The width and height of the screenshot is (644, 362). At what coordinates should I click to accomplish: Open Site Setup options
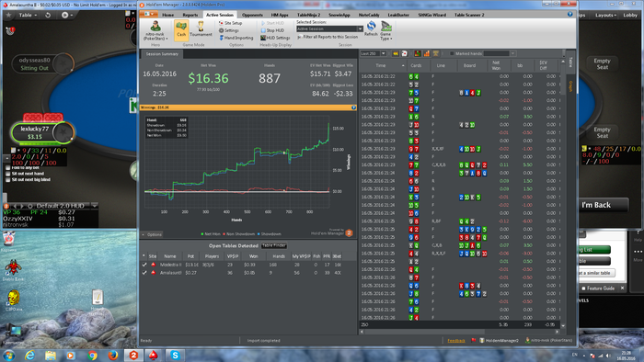(x=230, y=23)
